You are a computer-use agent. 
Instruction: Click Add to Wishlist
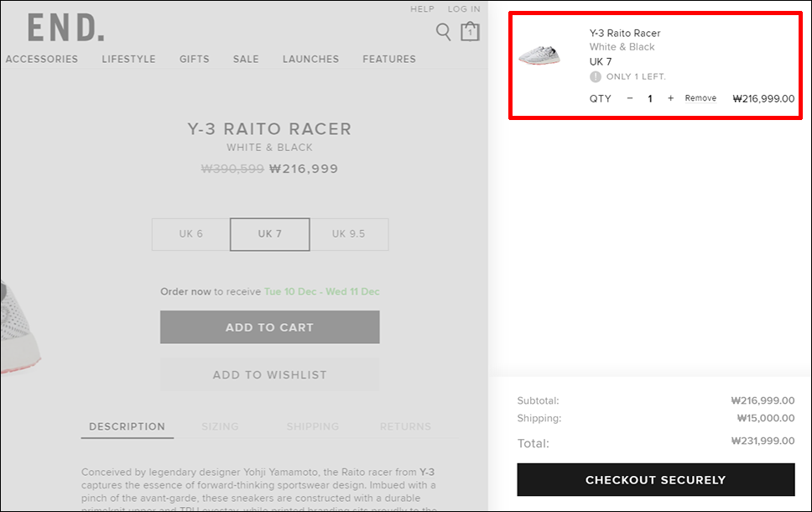click(269, 375)
